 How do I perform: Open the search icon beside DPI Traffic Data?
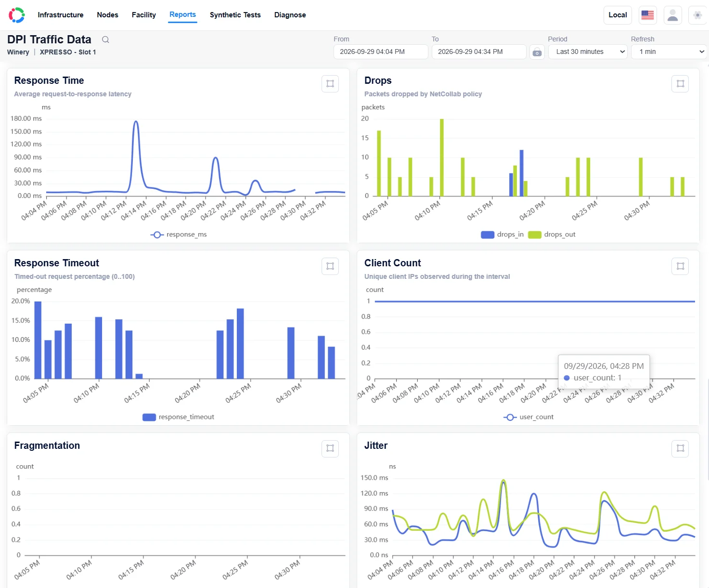[105, 39]
